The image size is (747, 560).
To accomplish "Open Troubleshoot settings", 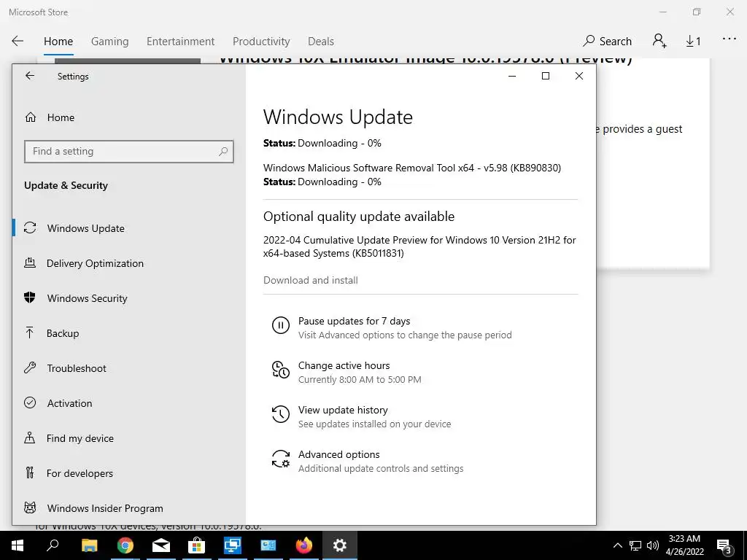I will click(x=76, y=368).
